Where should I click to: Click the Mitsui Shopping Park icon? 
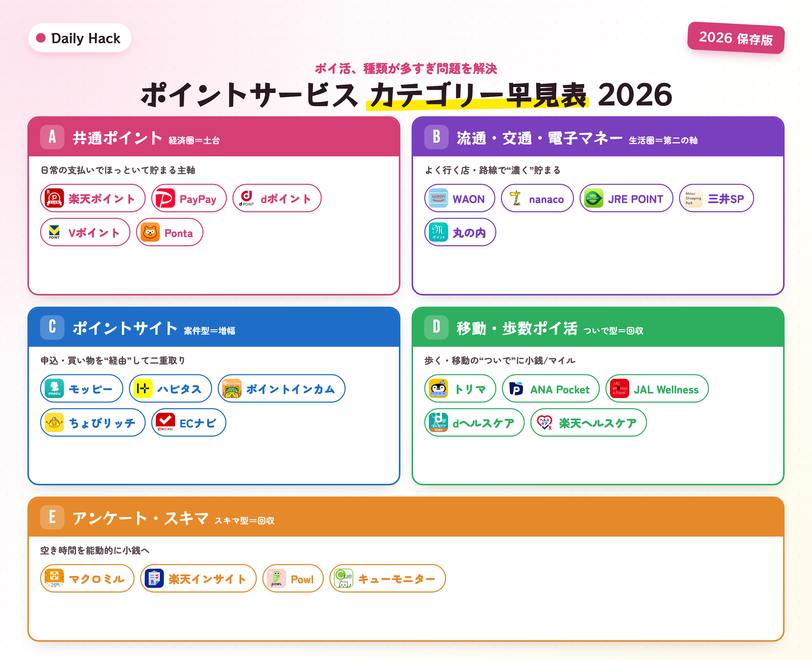pos(693,198)
